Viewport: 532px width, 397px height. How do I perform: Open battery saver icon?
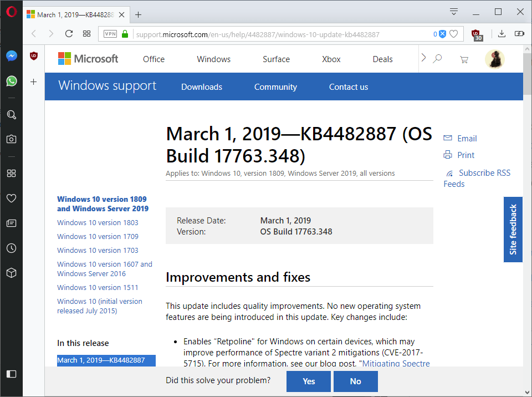(x=519, y=34)
